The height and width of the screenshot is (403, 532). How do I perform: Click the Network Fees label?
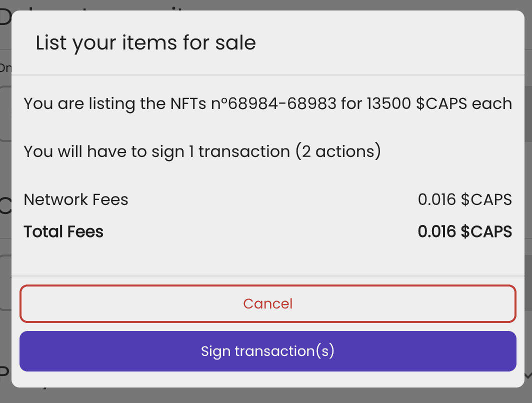[76, 199]
